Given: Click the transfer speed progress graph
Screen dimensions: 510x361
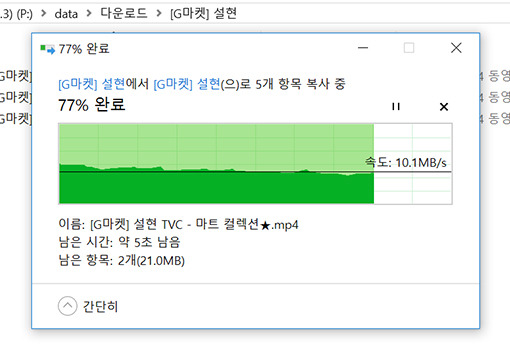Looking at the screenshot, I should pyautogui.click(x=255, y=163).
